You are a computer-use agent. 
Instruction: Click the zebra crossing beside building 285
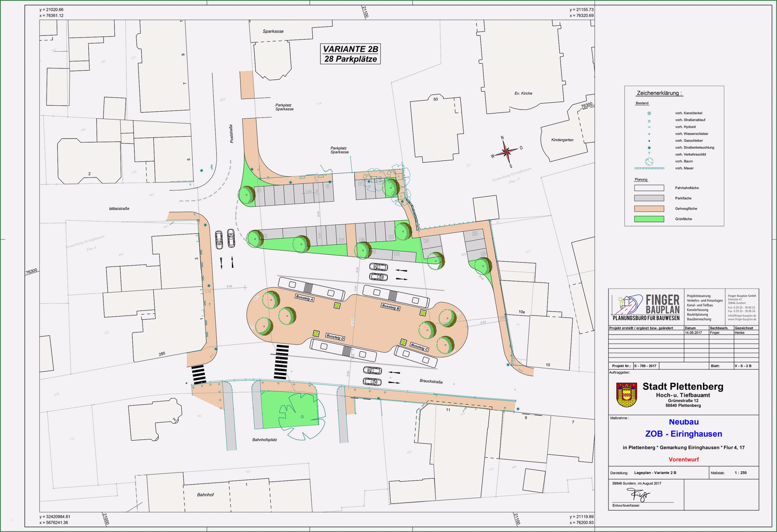pyautogui.click(x=198, y=374)
